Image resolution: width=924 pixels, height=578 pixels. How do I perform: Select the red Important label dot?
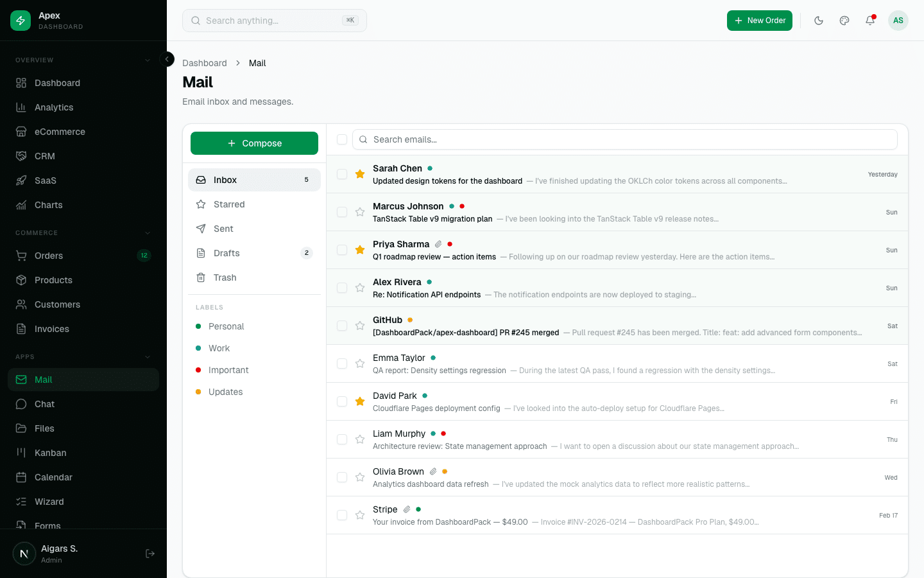[x=200, y=370]
